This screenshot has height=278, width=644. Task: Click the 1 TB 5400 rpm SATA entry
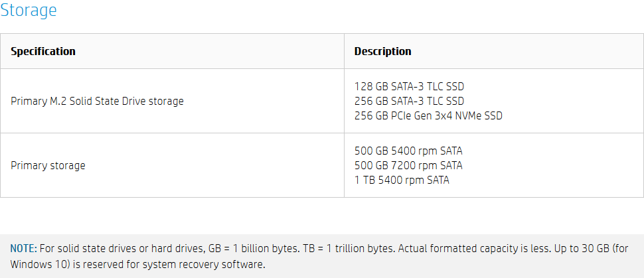(402, 180)
